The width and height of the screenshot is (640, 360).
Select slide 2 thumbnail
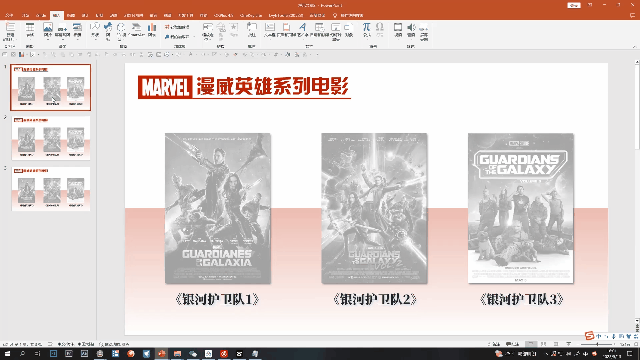[x=51, y=138]
